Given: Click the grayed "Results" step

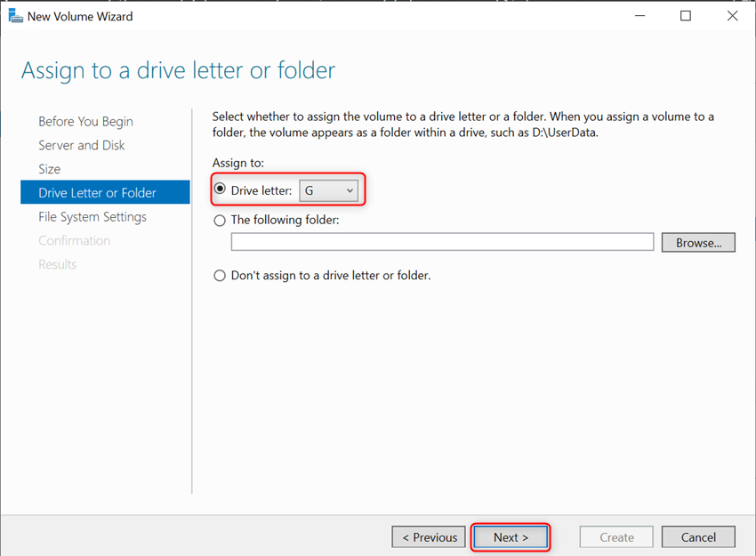Looking at the screenshot, I should (57, 264).
